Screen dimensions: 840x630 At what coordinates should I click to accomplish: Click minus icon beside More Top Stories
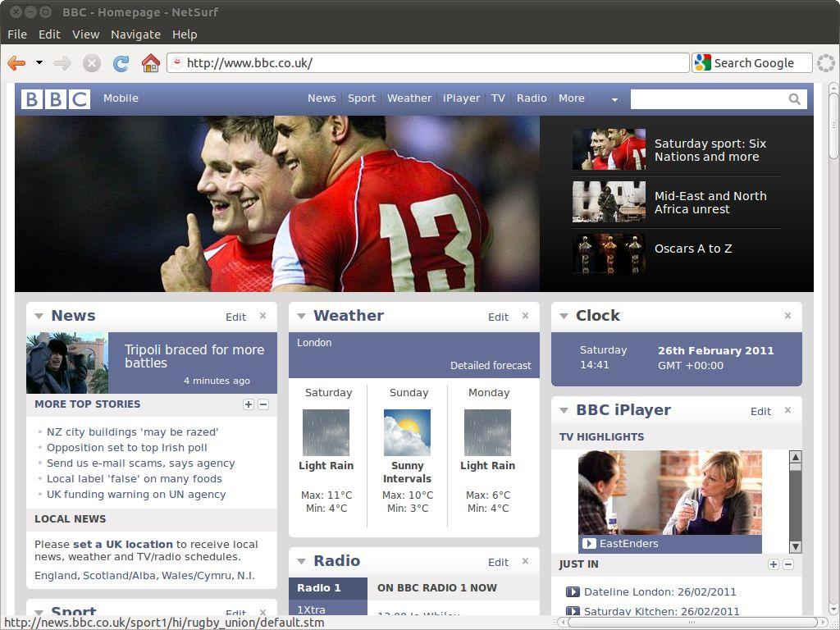[263, 404]
